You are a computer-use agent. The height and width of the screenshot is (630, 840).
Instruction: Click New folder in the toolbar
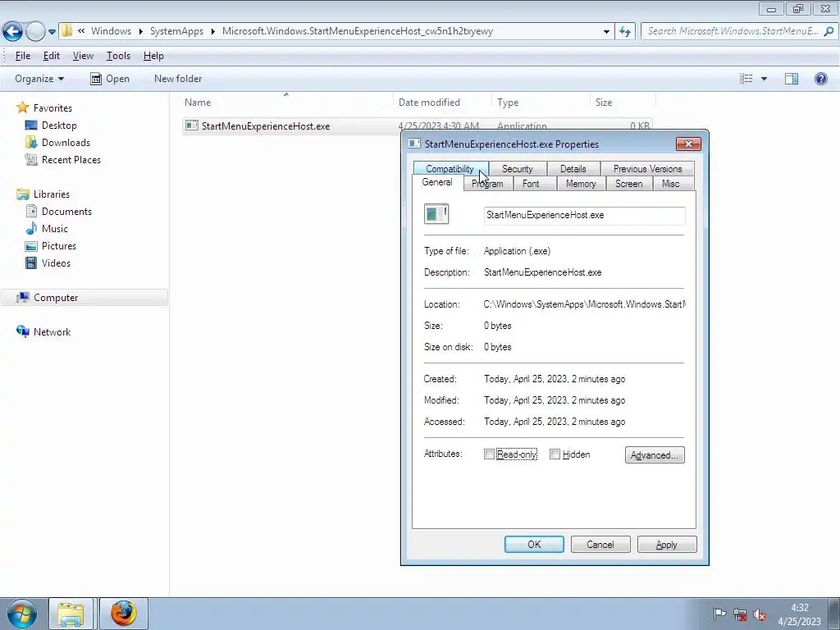(178, 79)
